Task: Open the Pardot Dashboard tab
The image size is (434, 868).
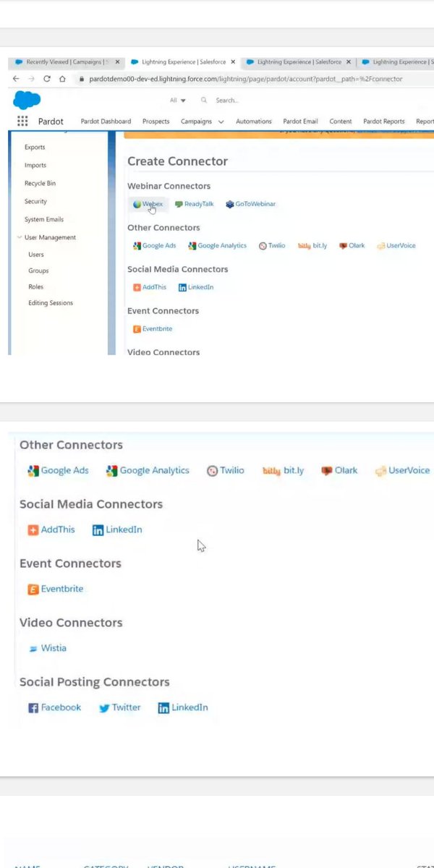Action: [106, 122]
